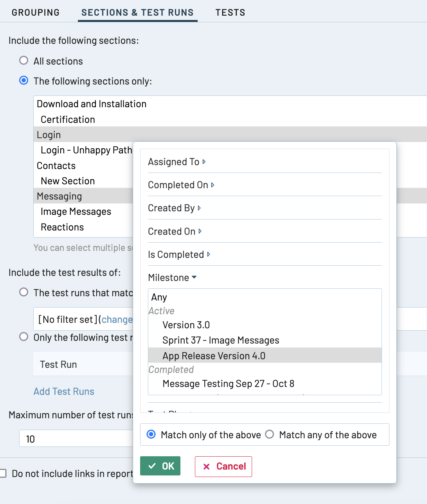The width and height of the screenshot is (427, 504).
Task: Click the OK button
Action: [160, 466]
